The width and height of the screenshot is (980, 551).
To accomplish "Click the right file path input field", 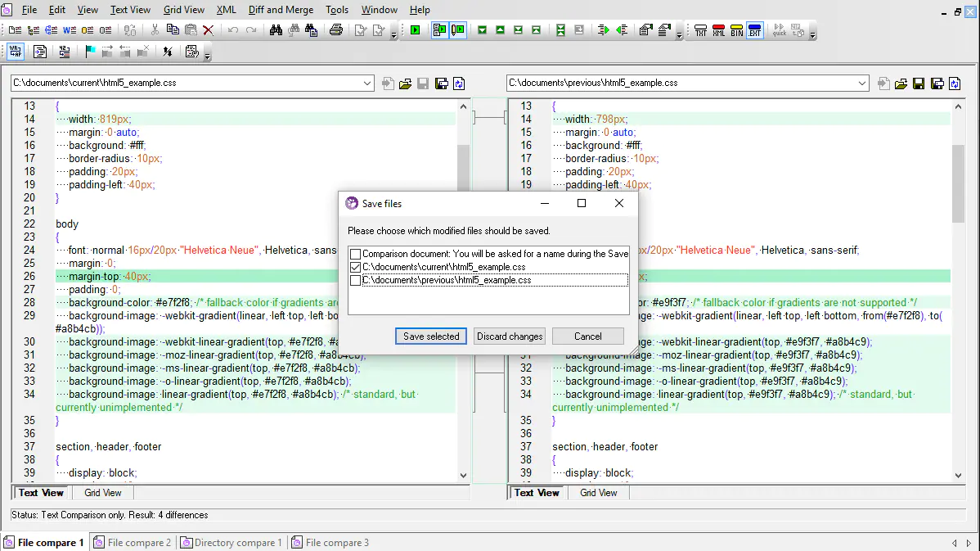I will (681, 84).
